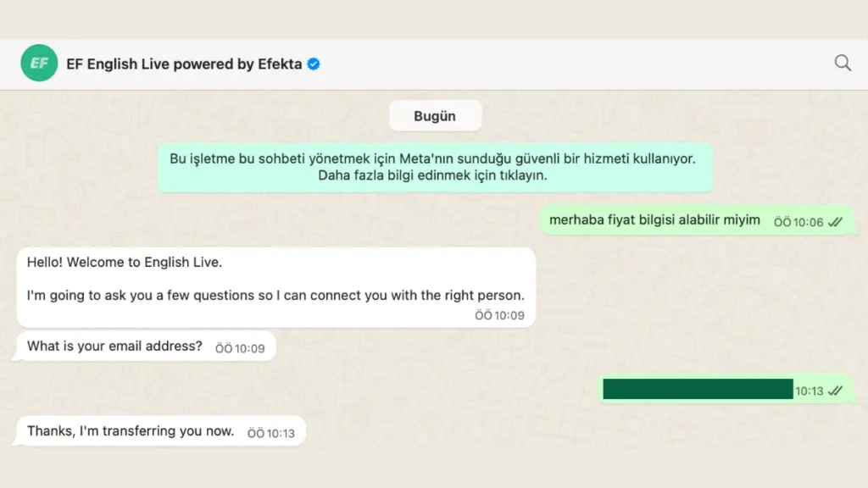Viewport: 868px width, 488px height.
Task: Click the ÖÖ 10:06 timestamp on the sent message
Action: coord(798,223)
